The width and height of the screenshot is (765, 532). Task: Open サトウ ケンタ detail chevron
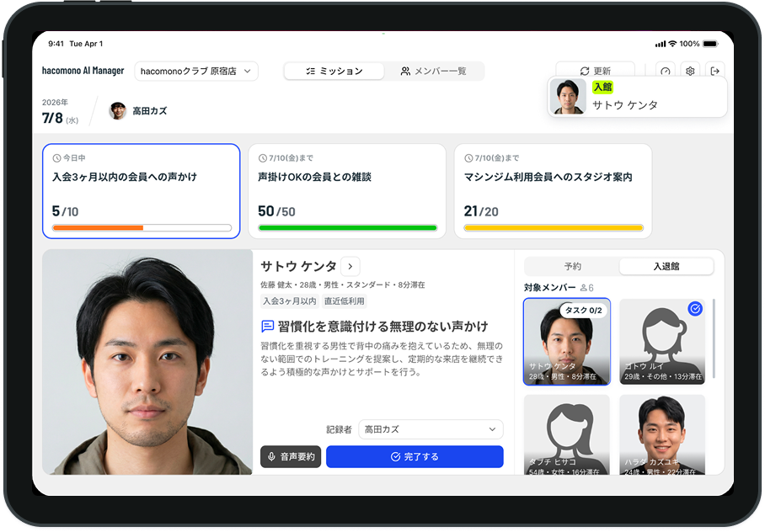[350, 267]
